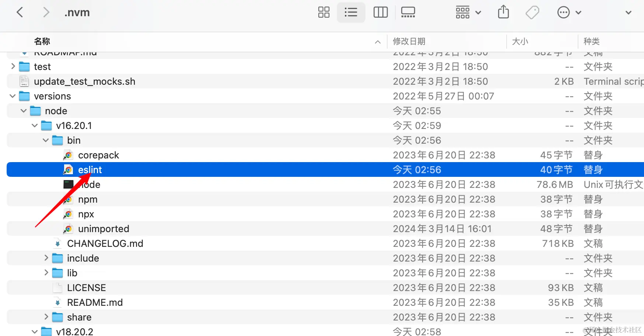Open the group-by options dropdown
The width and height of the screenshot is (644, 336).
tap(468, 12)
